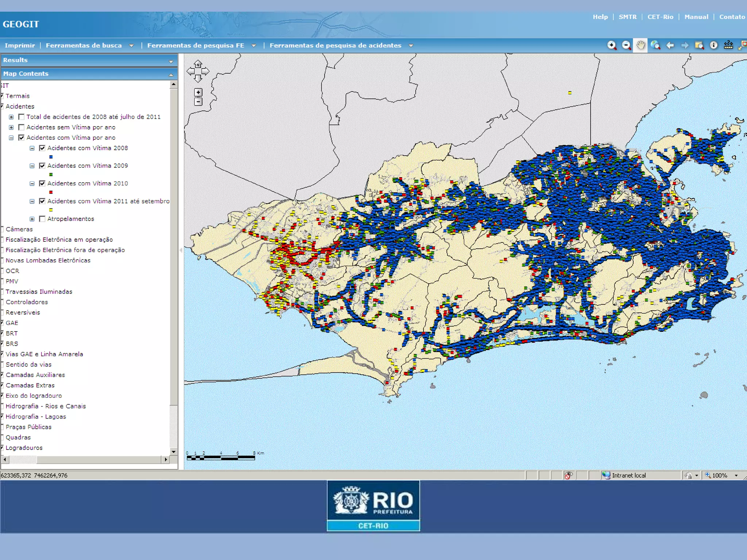Enable Atropelamentos layer checkbox
The image size is (747, 560).
pos(42,219)
